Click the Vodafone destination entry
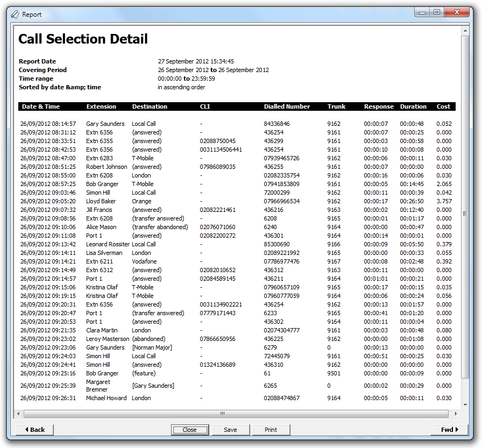This screenshot has height=448, width=482. click(x=144, y=261)
